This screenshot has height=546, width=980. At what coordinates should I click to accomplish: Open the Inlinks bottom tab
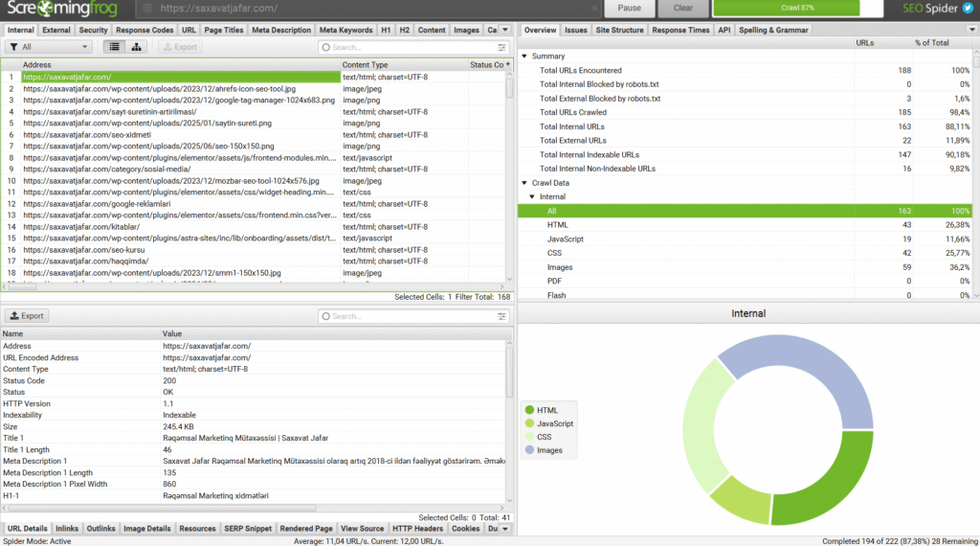coord(67,528)
